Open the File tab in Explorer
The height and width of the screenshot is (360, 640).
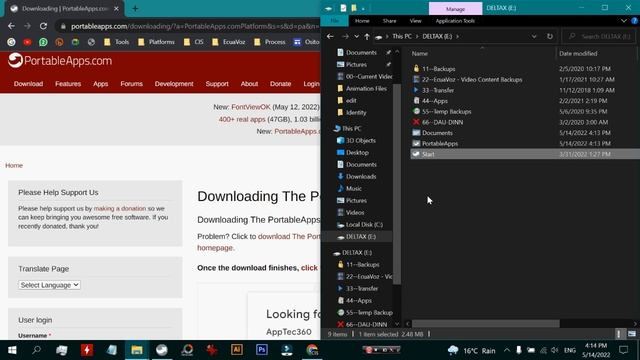pos(335,21)
